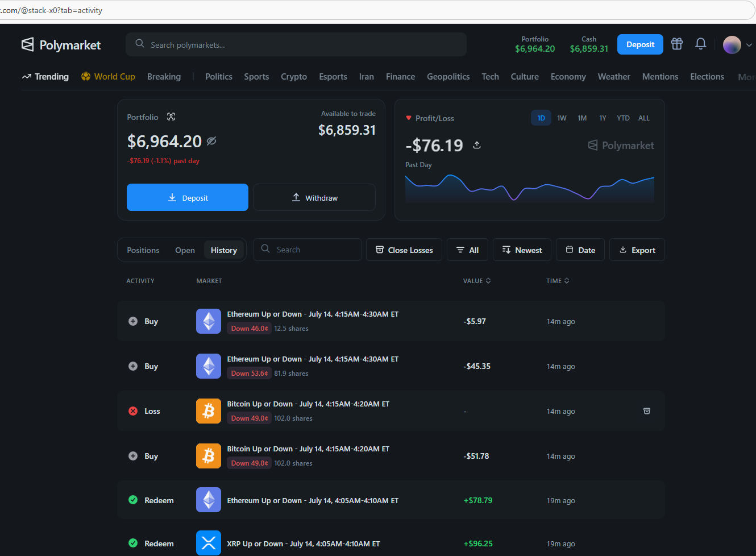This screenshot has height=556, width=756.
Task: Open the Finance category
Action: tap(400, 77)
